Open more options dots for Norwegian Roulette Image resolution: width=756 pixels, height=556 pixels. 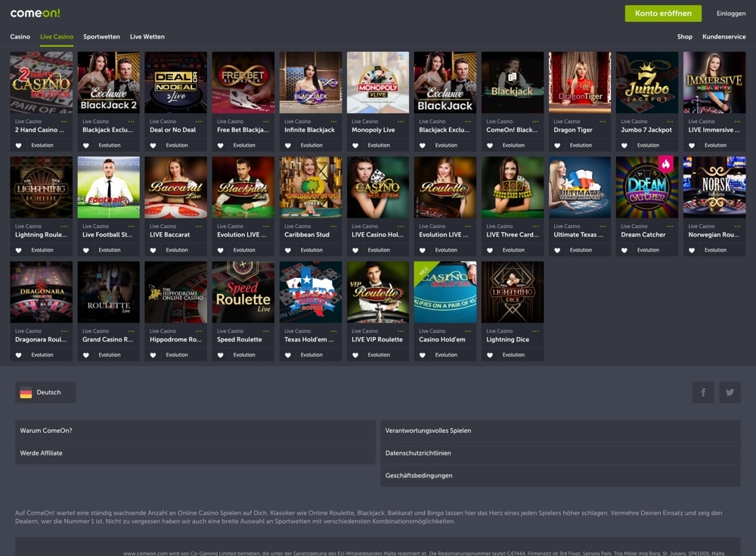pyautogui.click(x=738, y=227)
